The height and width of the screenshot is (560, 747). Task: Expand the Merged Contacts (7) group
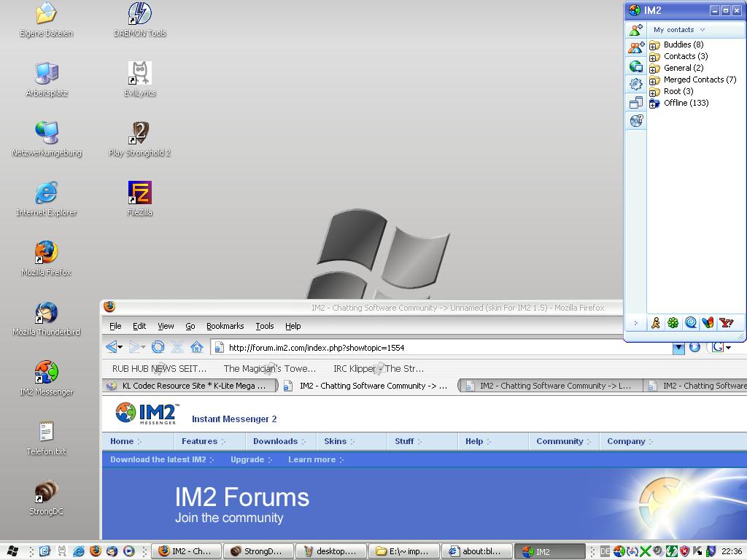pos(654,80)
